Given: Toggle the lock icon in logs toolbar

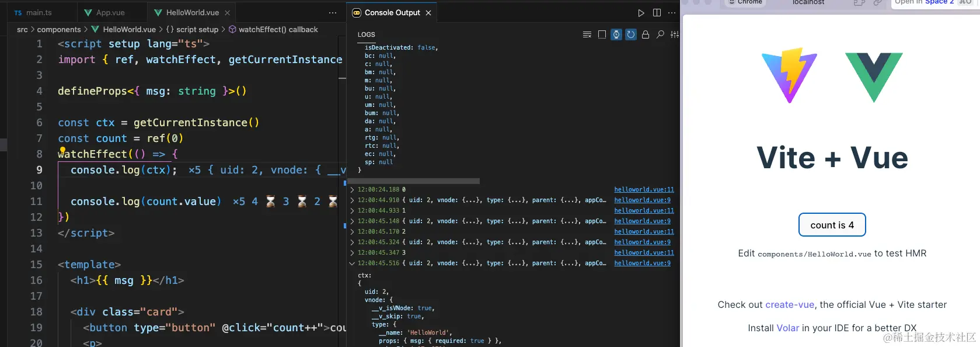Looking at the screenshot, I should click(x=646, y=34).
